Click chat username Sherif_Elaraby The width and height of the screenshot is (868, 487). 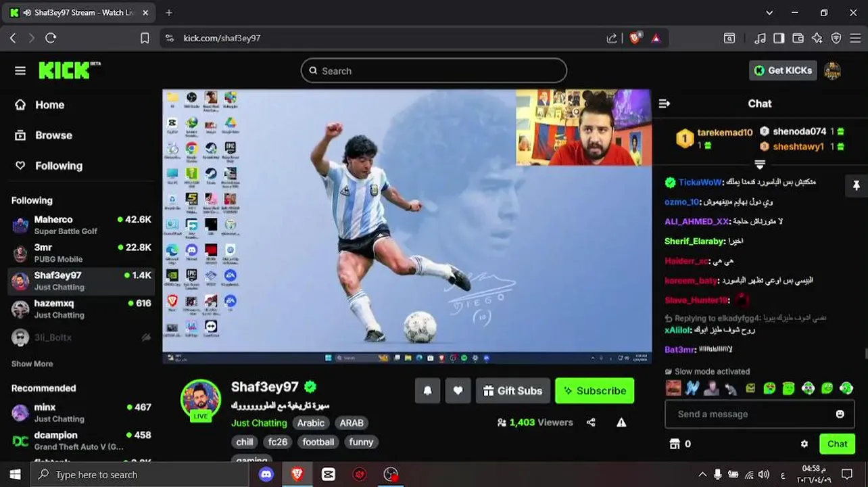click(694, 241)
